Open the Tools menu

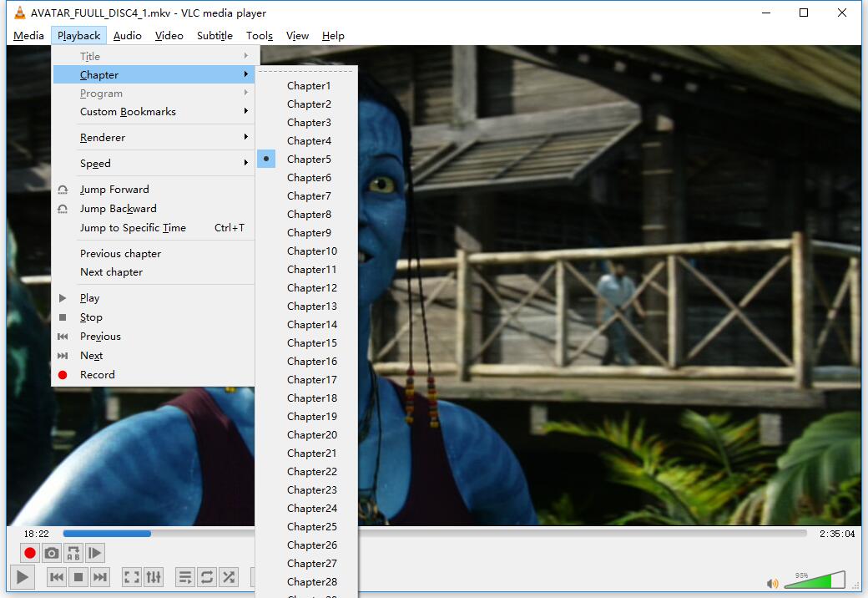click(260, 35)
